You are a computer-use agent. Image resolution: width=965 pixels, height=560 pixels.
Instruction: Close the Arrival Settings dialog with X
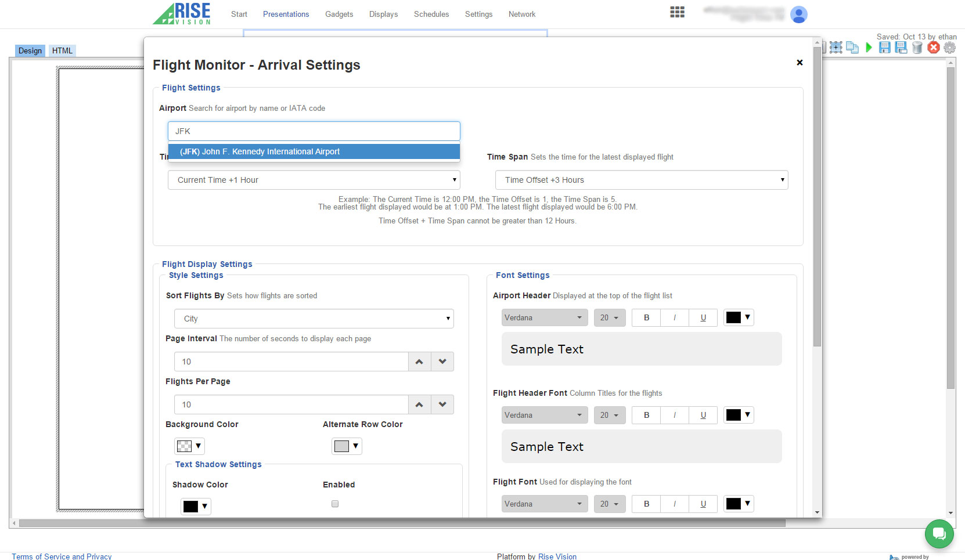tap(800, 63)
